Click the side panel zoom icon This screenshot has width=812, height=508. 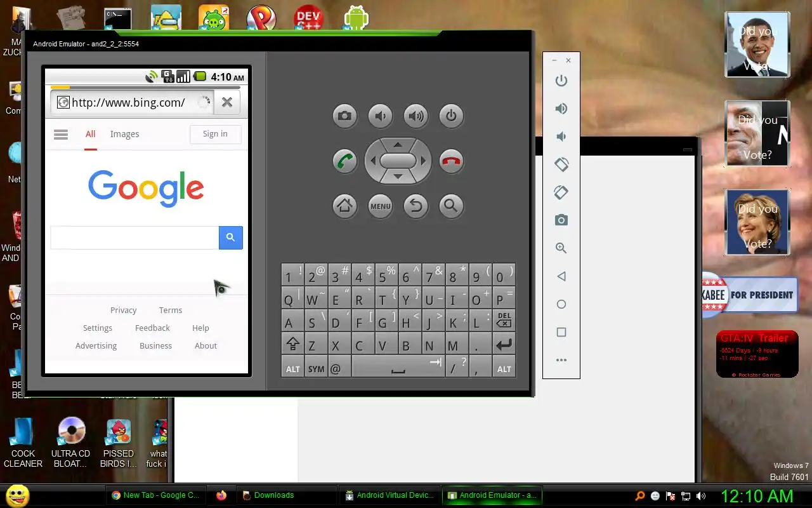[x=561, y=248]
